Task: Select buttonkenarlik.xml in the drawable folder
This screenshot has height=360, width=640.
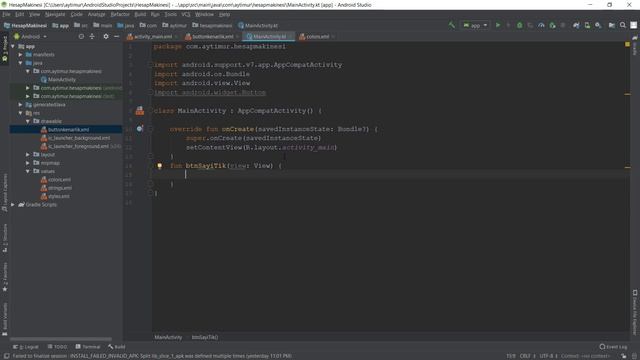Action: point(68,130)
